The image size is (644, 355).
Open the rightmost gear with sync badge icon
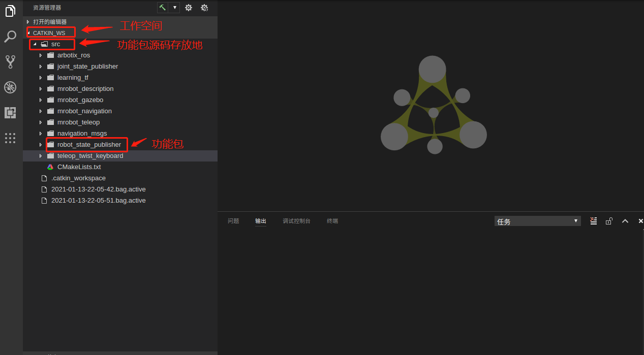point(204,7)
